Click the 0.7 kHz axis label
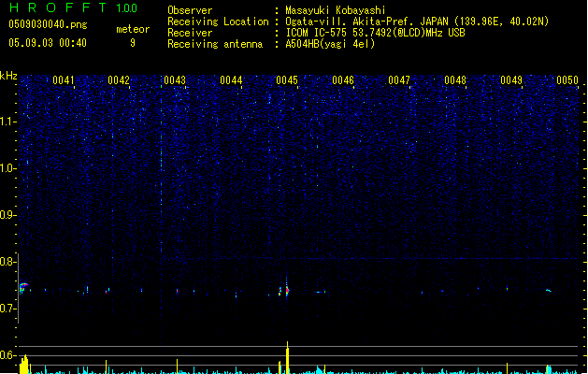The height and width of the screenshot is (374, 588). point(8,309)
